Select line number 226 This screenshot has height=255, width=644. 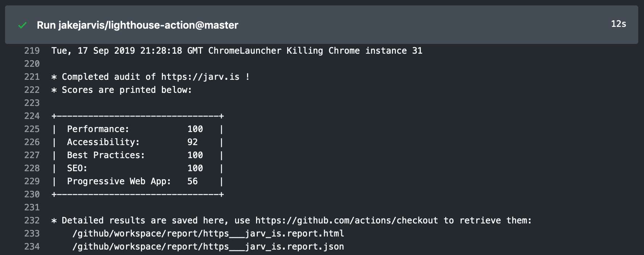click(32, 142)
